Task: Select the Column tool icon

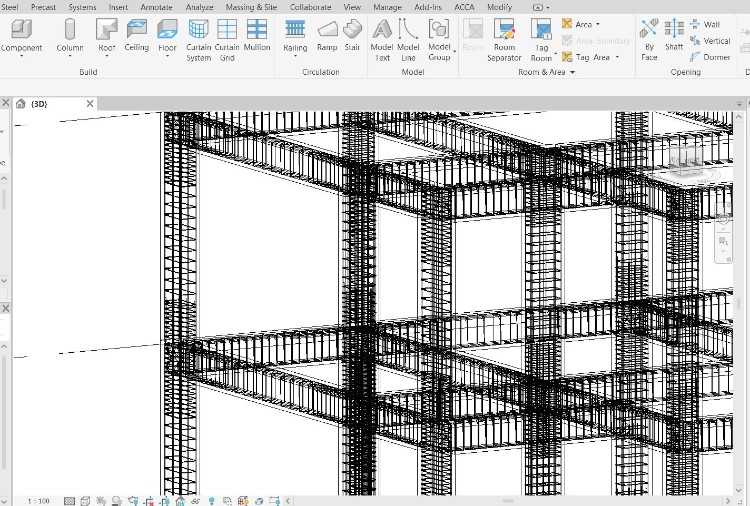Action: pos(70,29)
